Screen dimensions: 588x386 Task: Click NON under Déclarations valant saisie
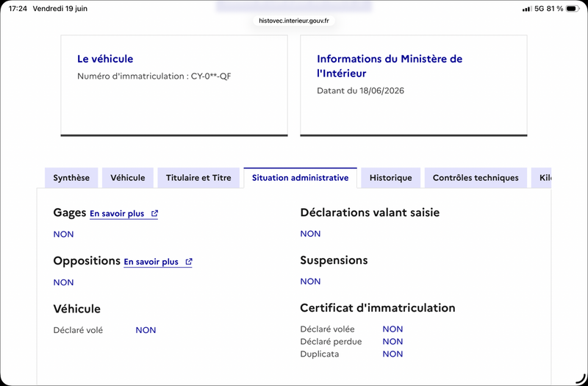310,234
